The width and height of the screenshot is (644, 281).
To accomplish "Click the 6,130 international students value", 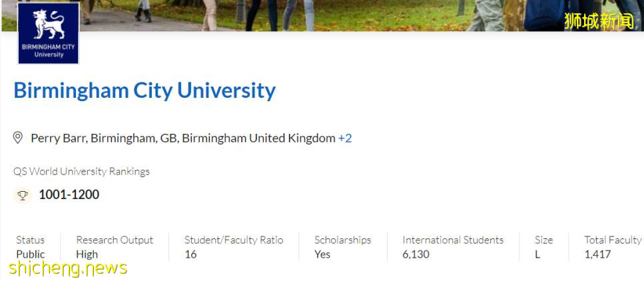I will (x=416, y=254).
